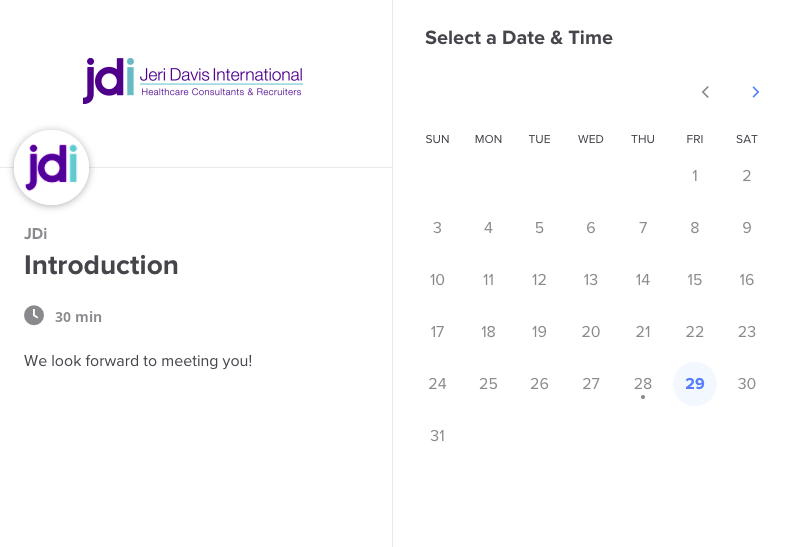Choose date 15 on the calendar
This screenshot has height=547, width=789.
(695, 280)
